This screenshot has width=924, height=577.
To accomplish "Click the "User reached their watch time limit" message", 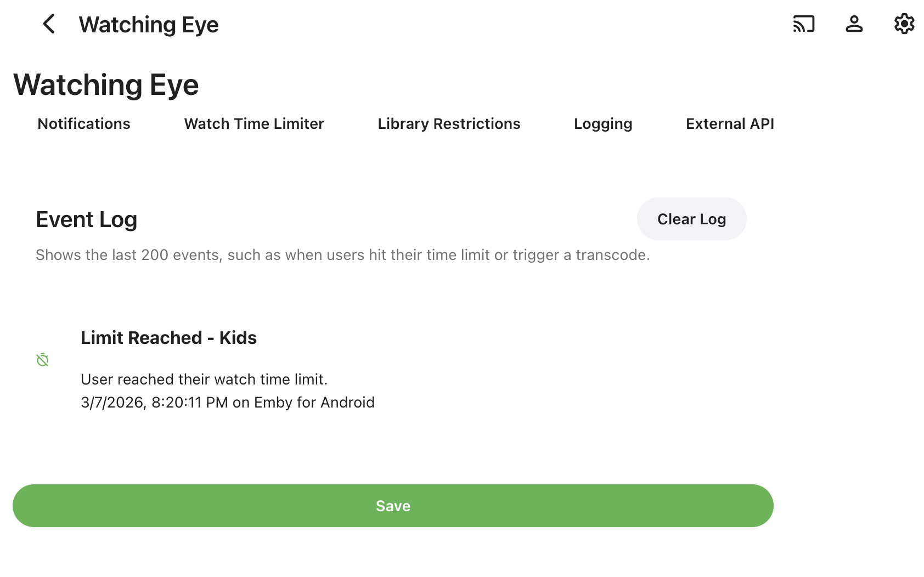I will pyautogui.click(x=204, y=380).
